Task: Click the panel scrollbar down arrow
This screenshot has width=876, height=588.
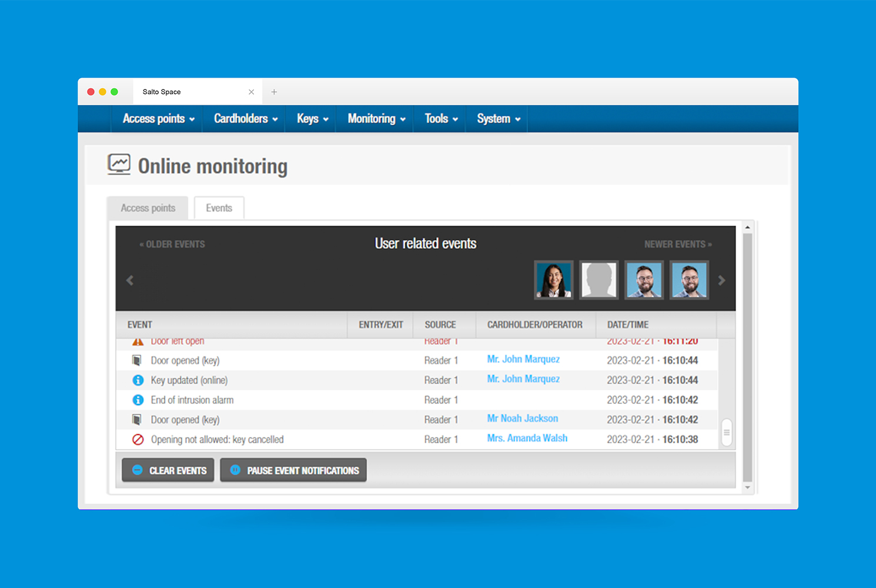Action: [x=748, y=487]
